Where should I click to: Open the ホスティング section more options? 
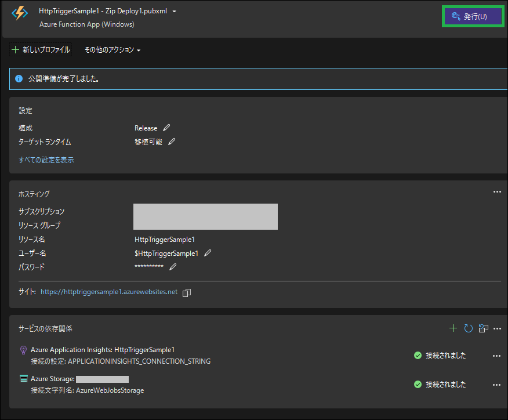(497, 192)
